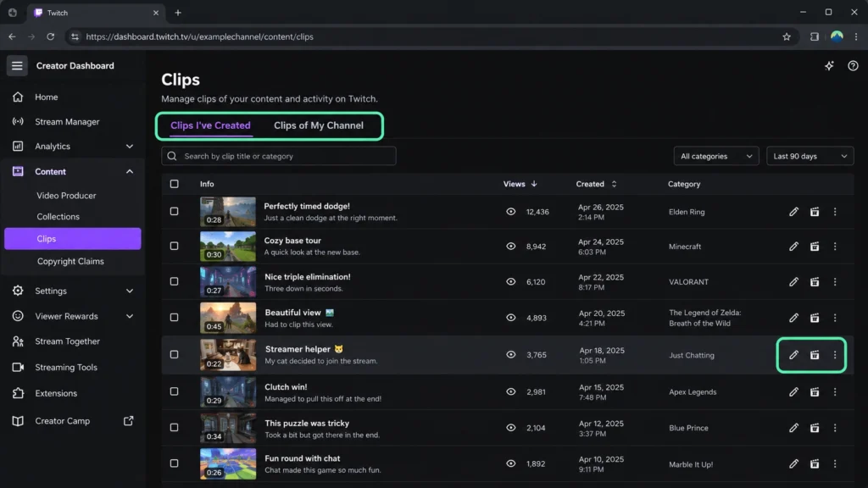This screenshot has height=488, width=868.
Task: Edit the 'Streamer helper' clip
Action: (793, 355)
